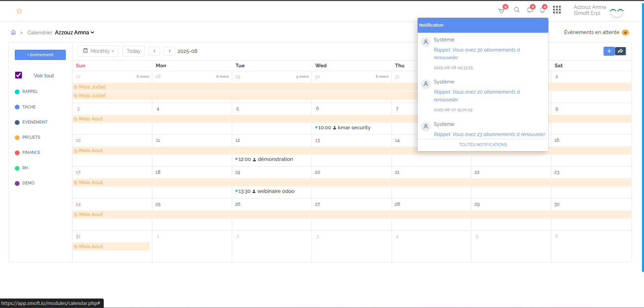This screenshot has width=644, height=308.
Task: Click the favorite star icon
Action: (x=19, y=11)
